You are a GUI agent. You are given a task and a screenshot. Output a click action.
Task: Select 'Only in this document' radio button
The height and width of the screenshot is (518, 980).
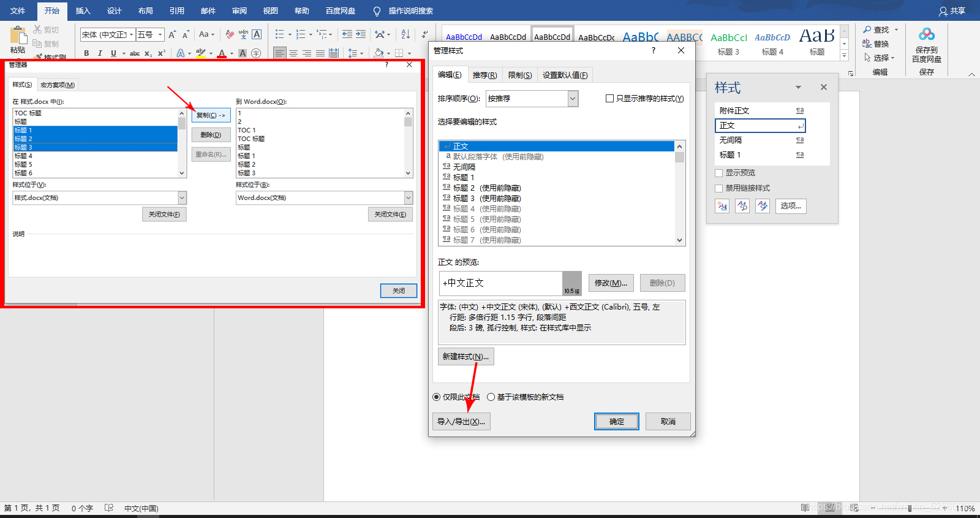point(437,397)
